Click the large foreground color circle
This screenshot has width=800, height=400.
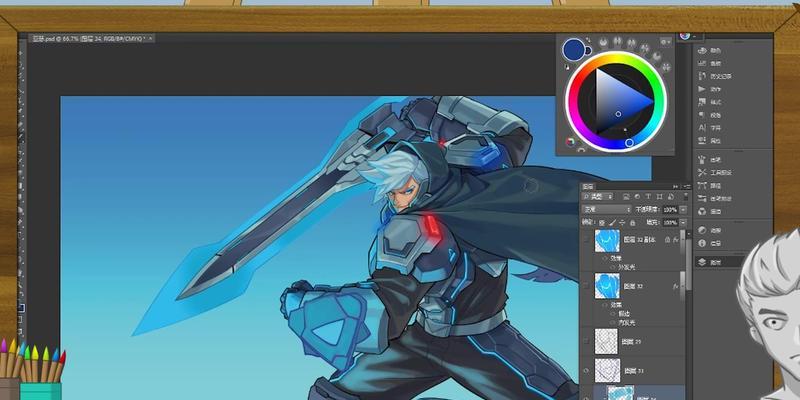click(x=574, y=49)
